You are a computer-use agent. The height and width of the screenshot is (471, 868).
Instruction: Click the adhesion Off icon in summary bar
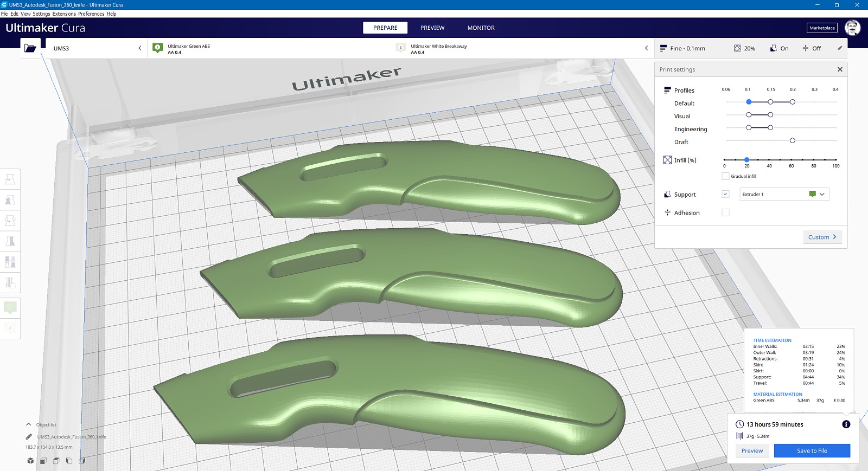click(x=806, y=48)
